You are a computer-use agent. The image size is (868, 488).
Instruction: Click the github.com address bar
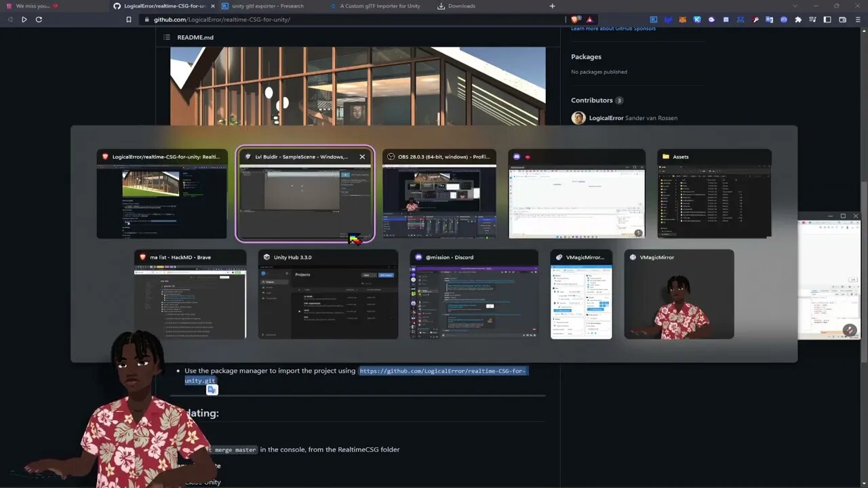(x=353, y=20)
